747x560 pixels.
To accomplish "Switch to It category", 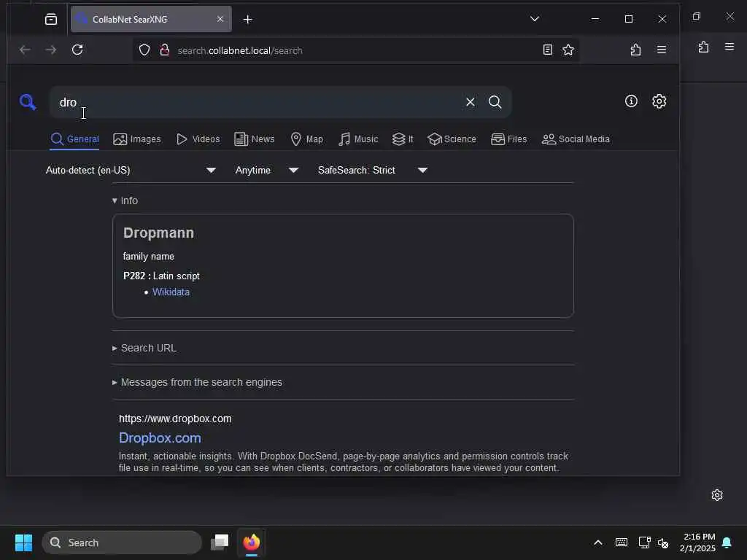I will point(403,139).
